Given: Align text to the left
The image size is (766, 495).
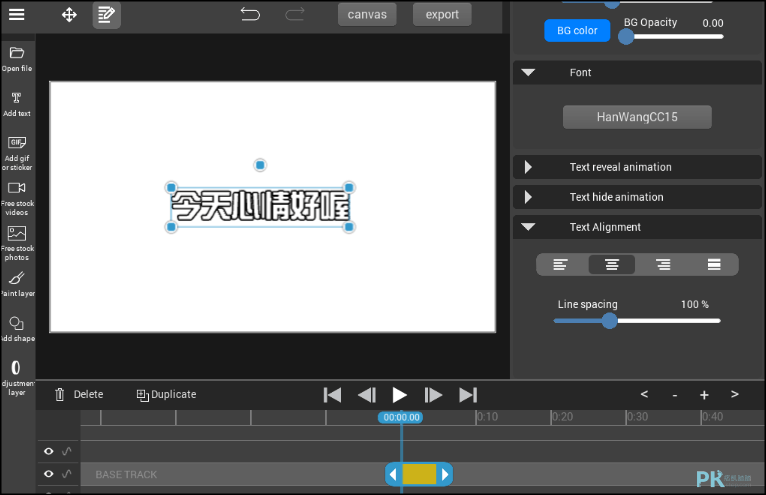Looking at the screenshot, I should (560, 264).
